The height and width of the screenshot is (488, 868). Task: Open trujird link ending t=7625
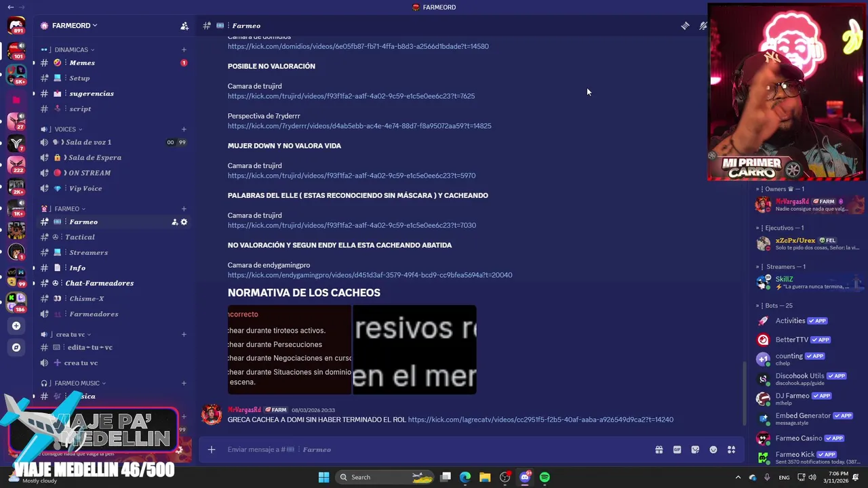point(351,96)
